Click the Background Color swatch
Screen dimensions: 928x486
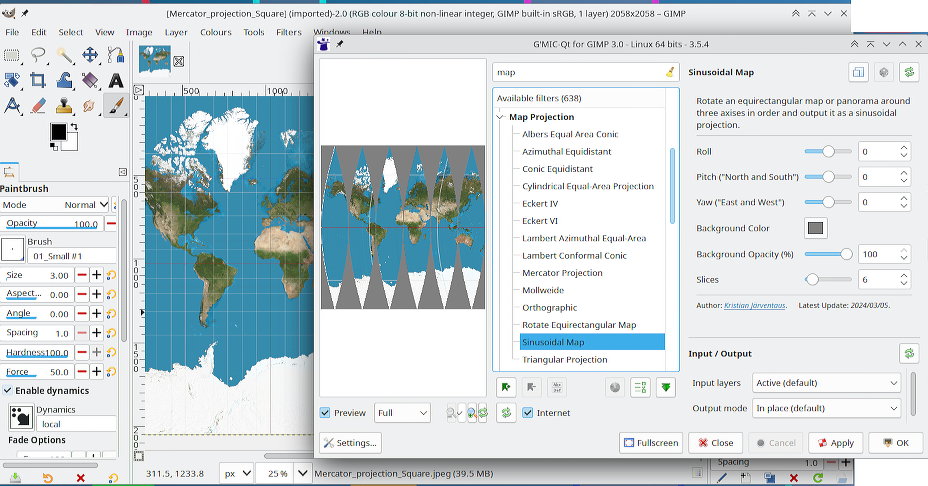click(816, 228)
